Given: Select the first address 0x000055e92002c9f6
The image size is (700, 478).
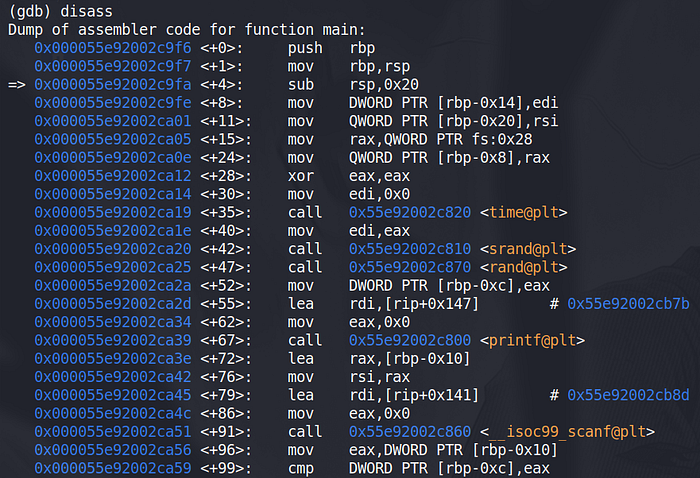Looking at the screenshot, I should (x=112, y=48).
